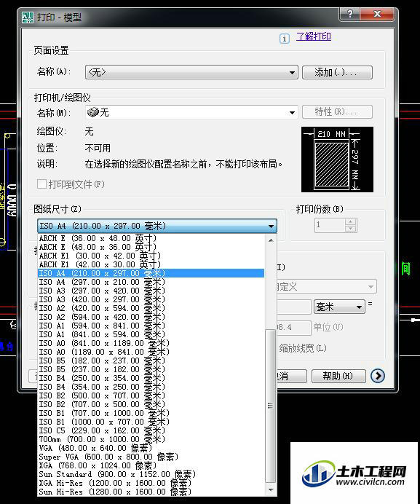Click the 帮助(H) button
This screenshot has width=420, height=504.
[x=338, y=376]
